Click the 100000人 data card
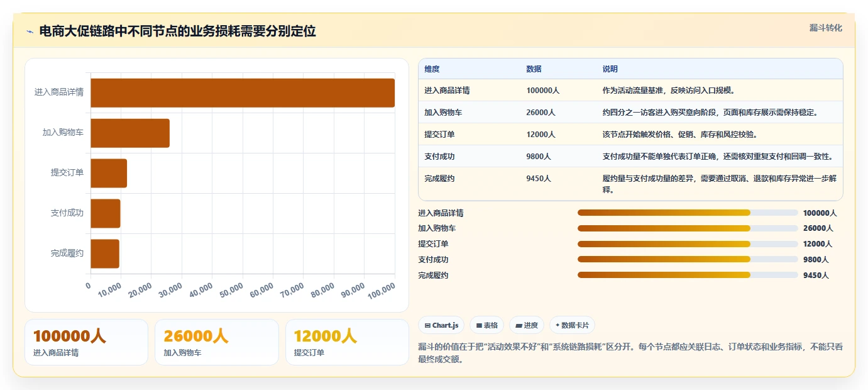 tap(86, 342)
